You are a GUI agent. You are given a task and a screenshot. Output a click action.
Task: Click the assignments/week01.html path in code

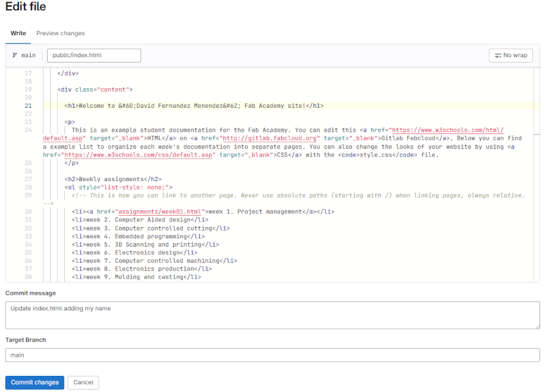pos(160,211)
